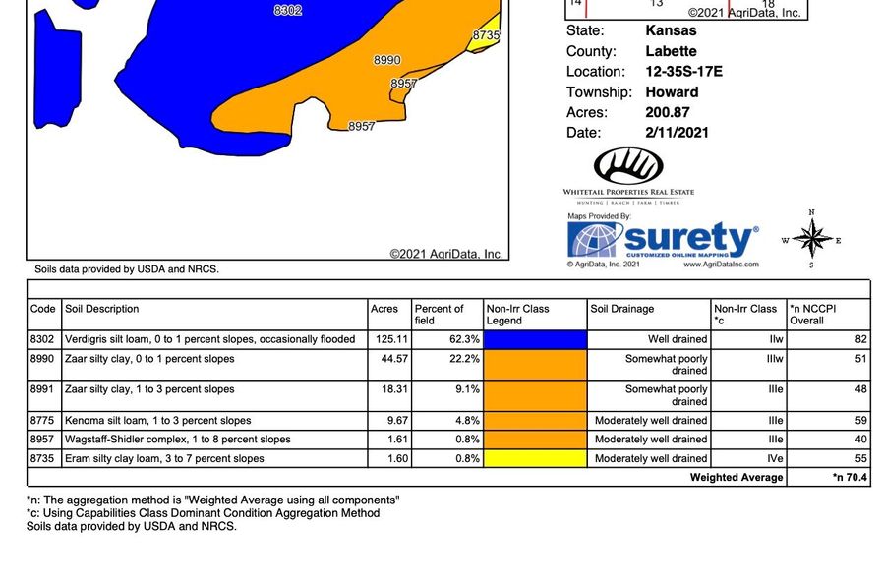This screenshot has width=885, height=588.
Task: Click the compass rose icon
Action: 811,239
